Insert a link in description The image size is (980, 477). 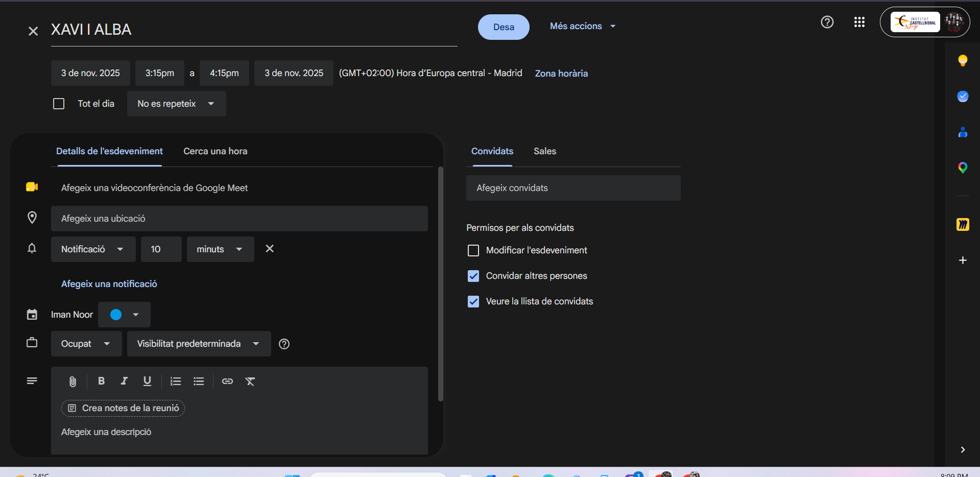coord(227,381)
